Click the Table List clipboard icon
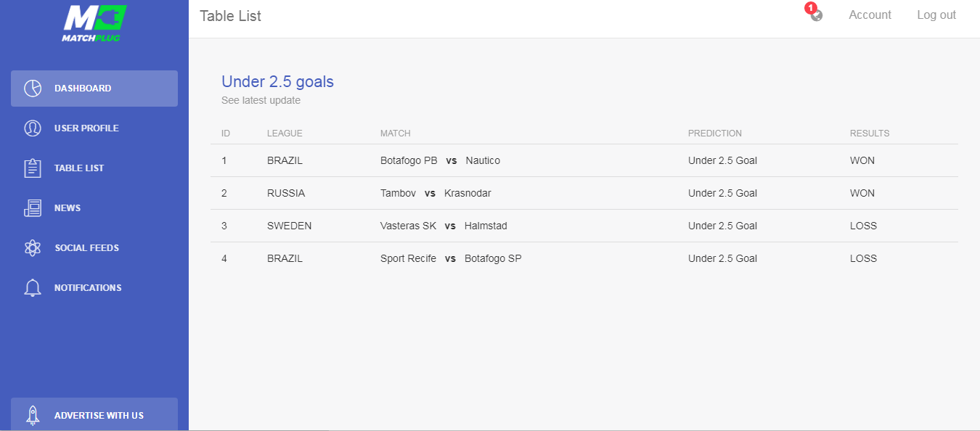 [x=33, y=168]
